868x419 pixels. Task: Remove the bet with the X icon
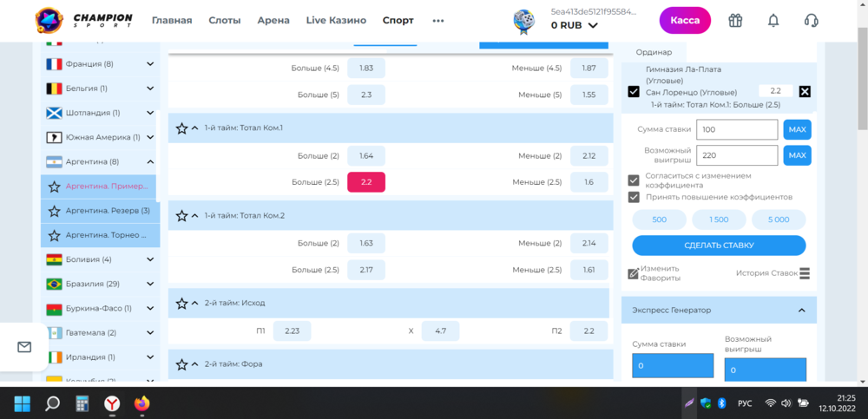pyautogui.click(x=805, y=91)
